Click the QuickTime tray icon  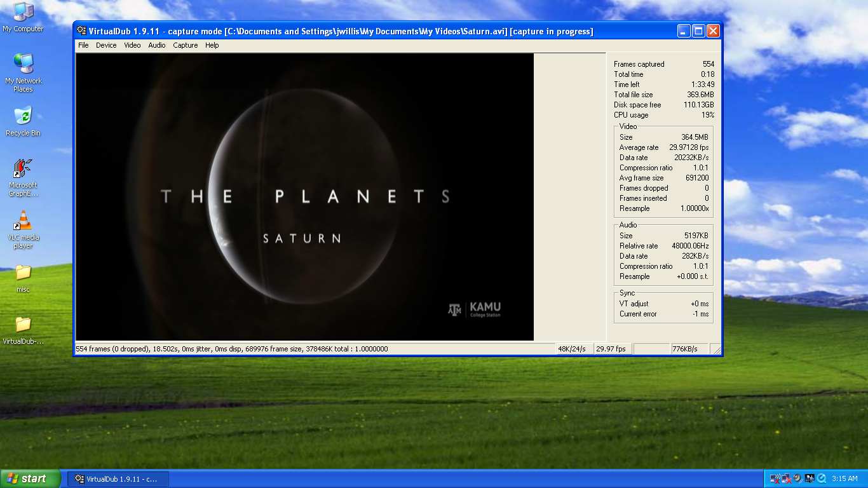pos(821,478)
